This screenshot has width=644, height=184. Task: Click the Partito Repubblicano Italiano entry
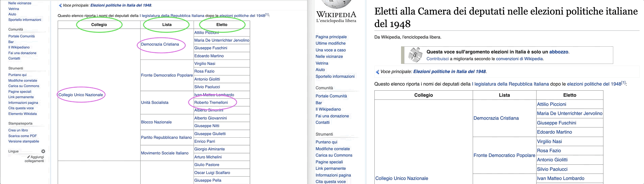tap(166, 137)
